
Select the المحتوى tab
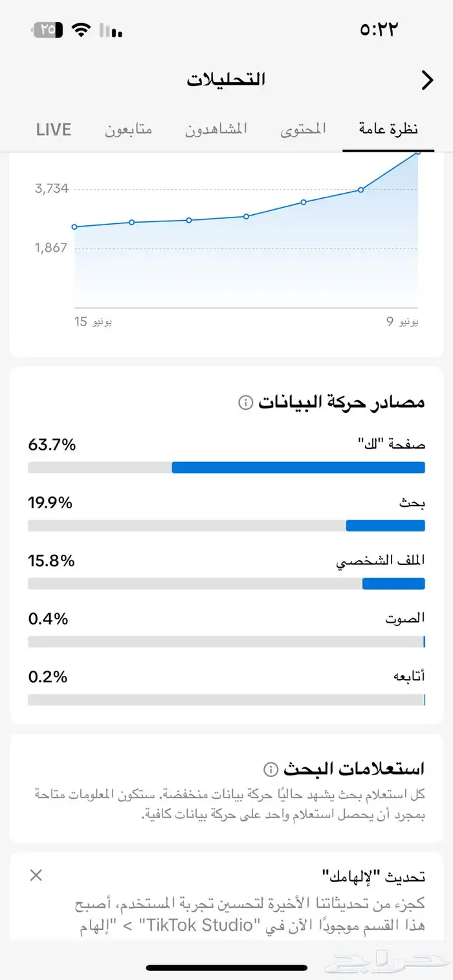coord(303,129)
